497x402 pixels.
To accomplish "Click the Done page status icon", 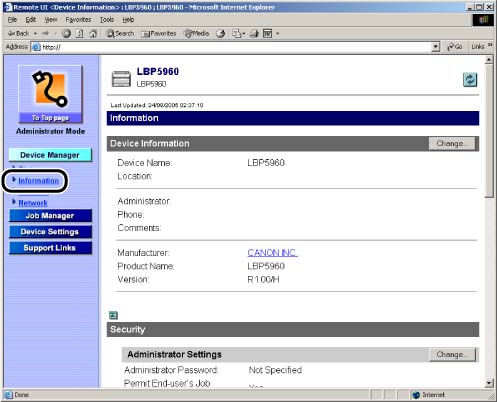I will click(8, 395).
